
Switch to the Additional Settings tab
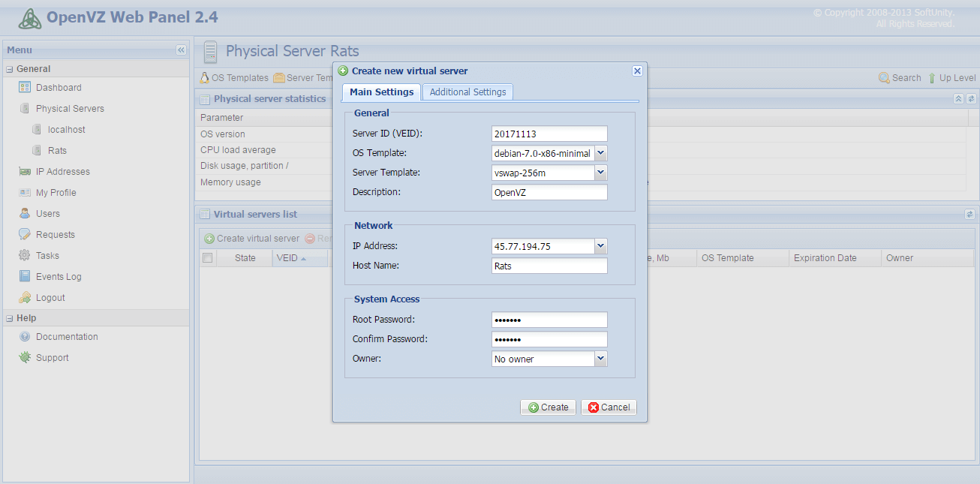[x=467, y=92]
